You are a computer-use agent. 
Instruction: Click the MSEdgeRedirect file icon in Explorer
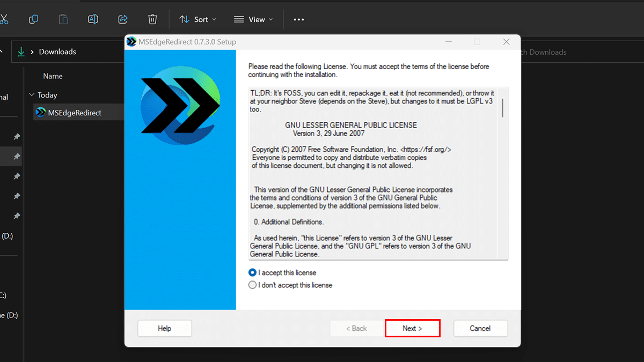[x=40, y=113]
